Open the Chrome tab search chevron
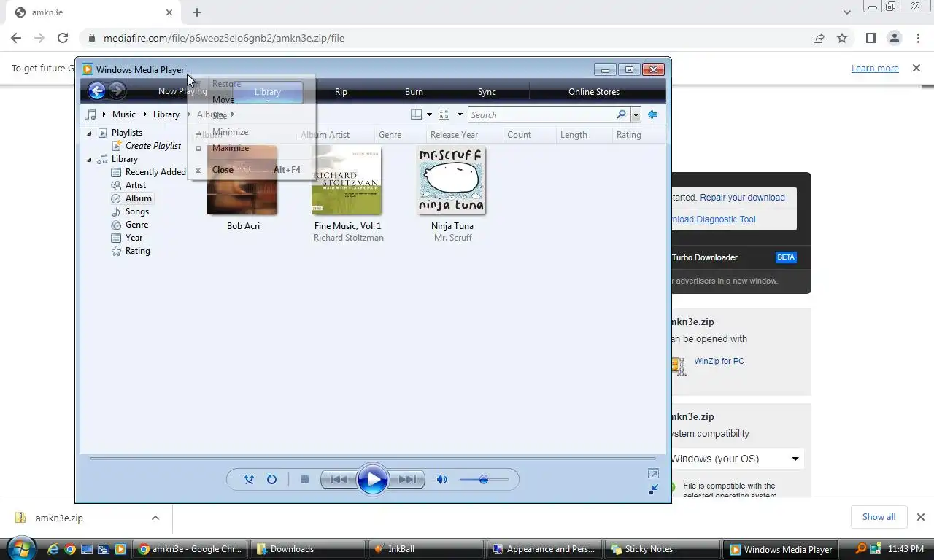 847,12
